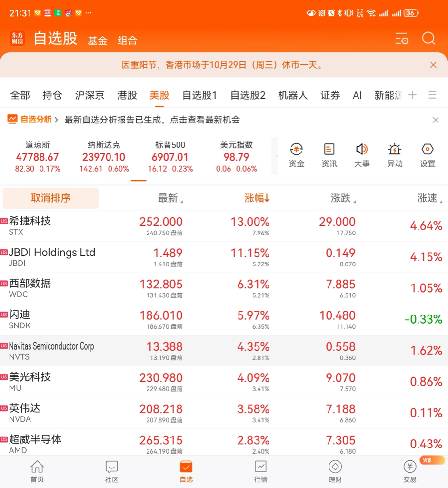The height and width of the screenshot is (488, 448).
Task: Open 闪迪 SNDK stock row
Action: pos(224,319)
